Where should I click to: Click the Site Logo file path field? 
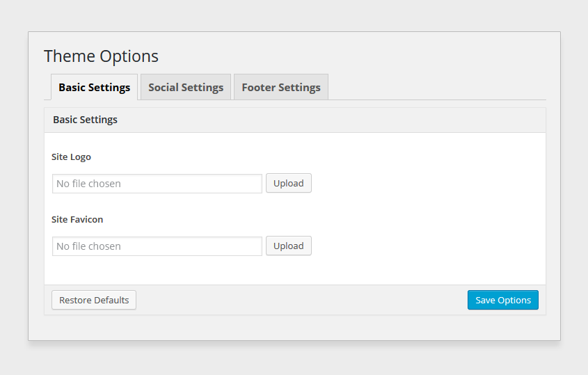157,184
